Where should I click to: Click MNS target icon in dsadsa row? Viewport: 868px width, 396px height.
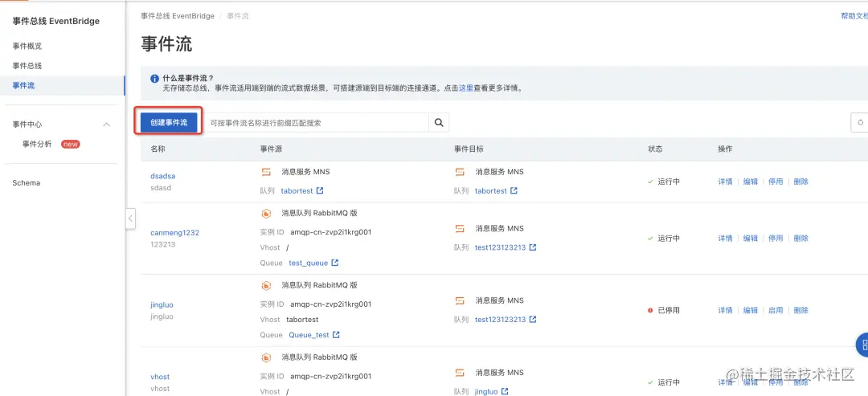click(460, 172)
